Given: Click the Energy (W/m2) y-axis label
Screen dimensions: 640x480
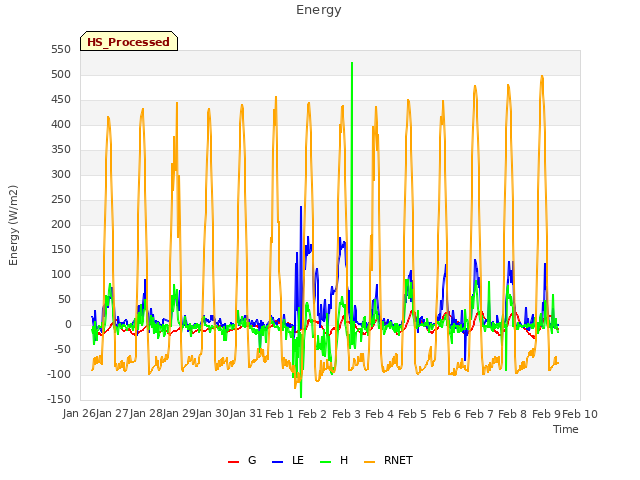Looking at the screenshot, I should pos(13,225).
